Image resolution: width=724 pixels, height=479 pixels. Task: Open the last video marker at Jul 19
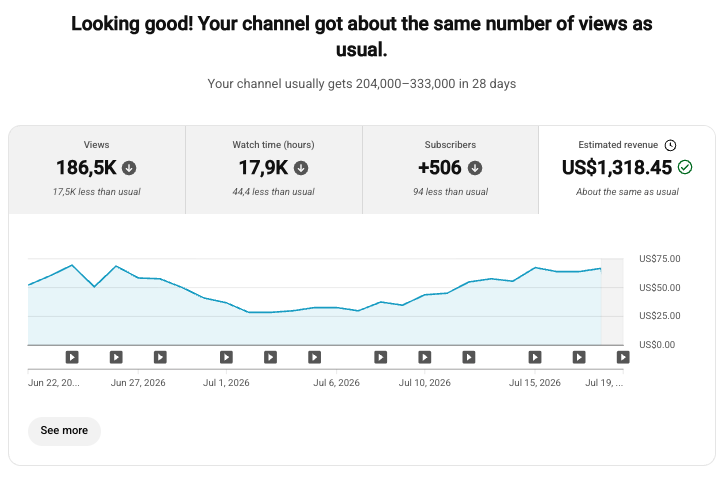[x=623, y=357]
